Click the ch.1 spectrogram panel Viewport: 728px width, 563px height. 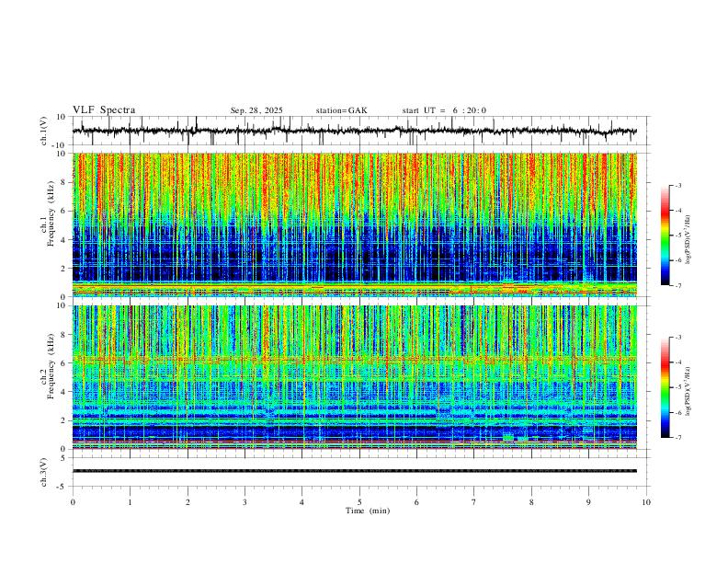click(x=355, y=224)
